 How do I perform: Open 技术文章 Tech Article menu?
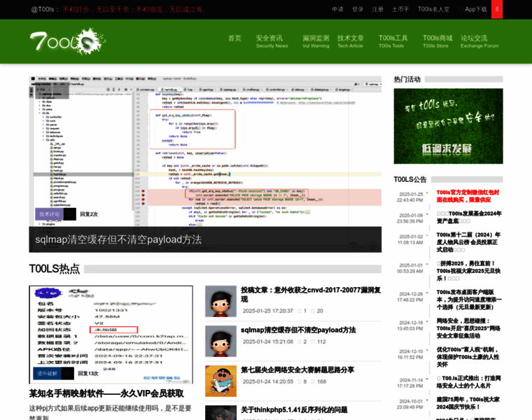click(x=350, y=41)
